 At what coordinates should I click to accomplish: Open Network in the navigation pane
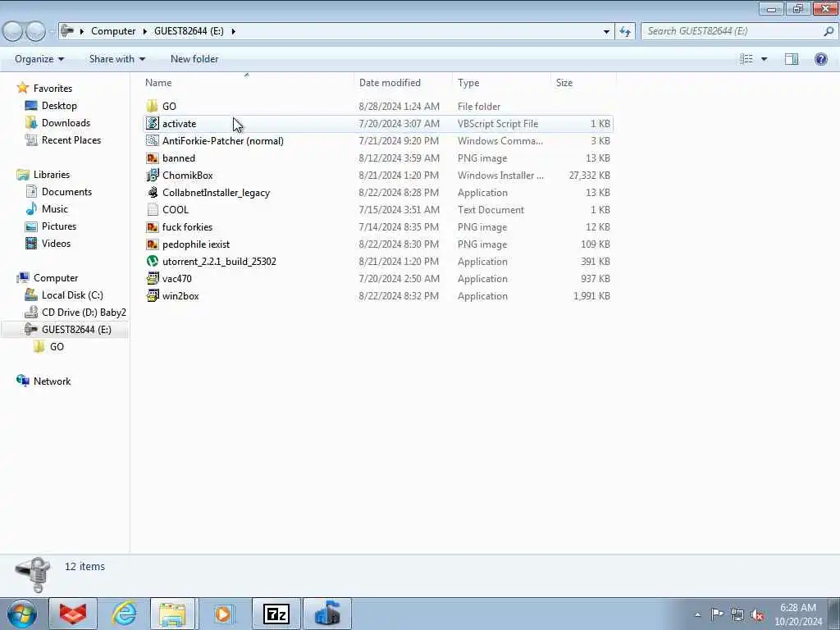point(52,381)
